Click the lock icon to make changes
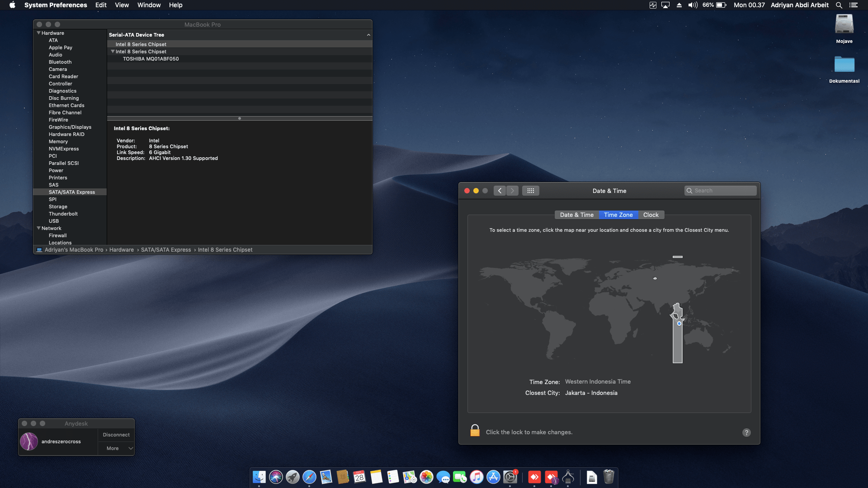This screenshot has height=488, width=868. click(x=475, y=431)
